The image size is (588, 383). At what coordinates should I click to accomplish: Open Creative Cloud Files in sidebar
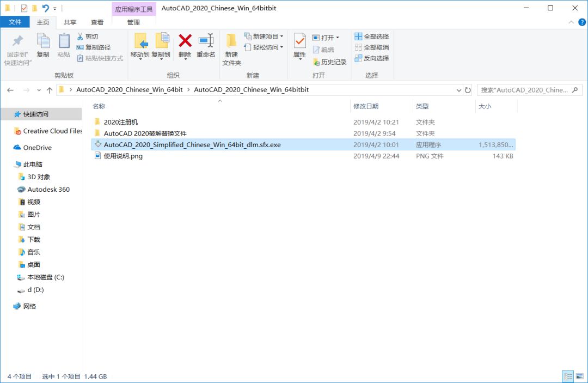click(48, 131)
